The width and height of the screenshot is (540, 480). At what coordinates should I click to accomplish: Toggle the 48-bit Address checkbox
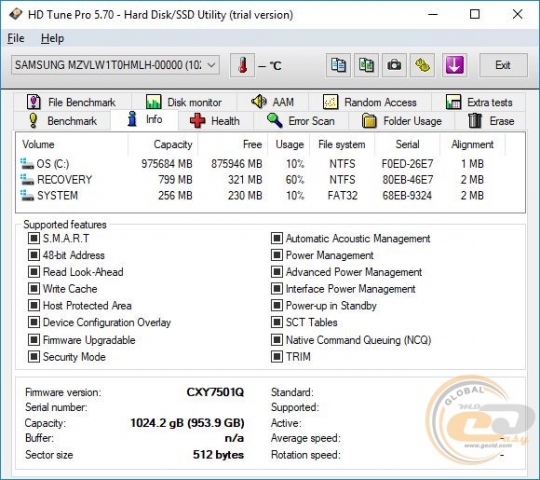coord(34,255)
